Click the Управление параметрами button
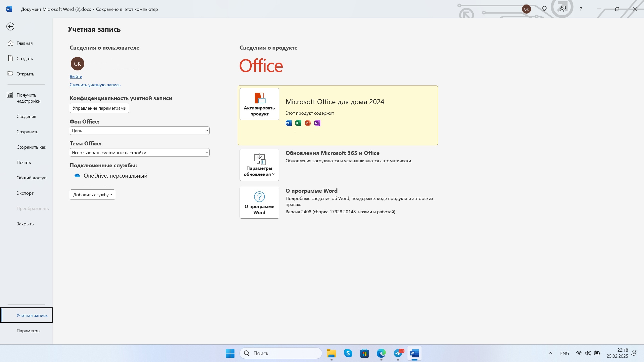Viewport: 644px width, 362px height. coord(99,108)
